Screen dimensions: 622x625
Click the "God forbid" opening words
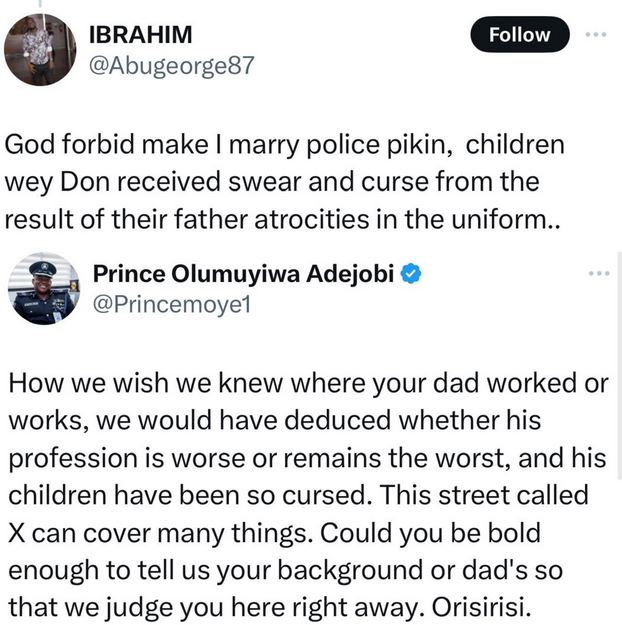[x=69, y=145]
